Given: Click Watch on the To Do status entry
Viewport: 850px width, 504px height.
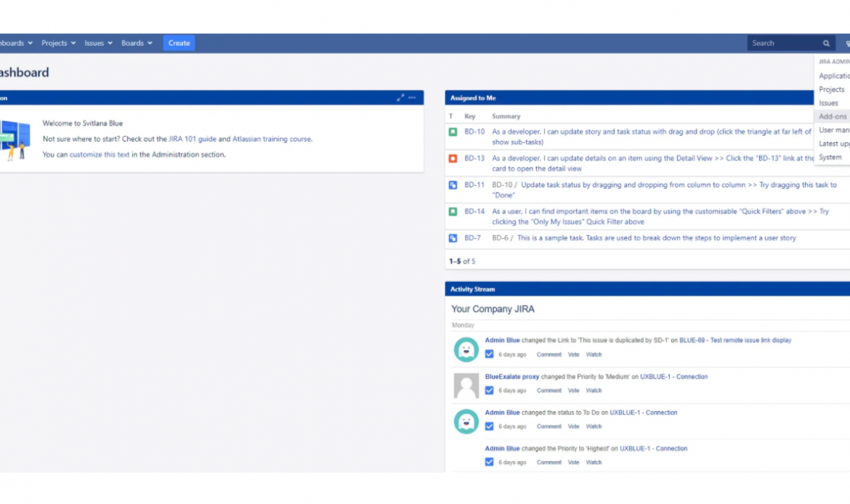Looking at the screenshot, I should tap(594, 426).
